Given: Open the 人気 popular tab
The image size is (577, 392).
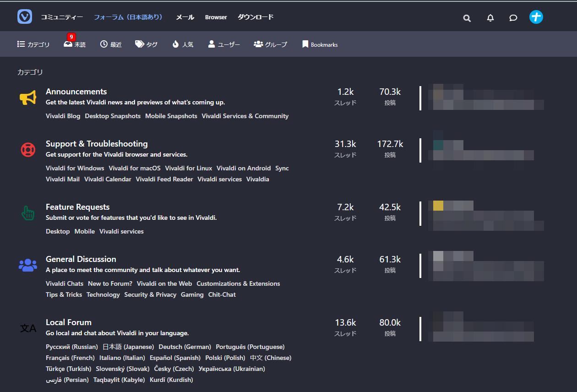Looking at the screenshot, I should coord(183,44).
